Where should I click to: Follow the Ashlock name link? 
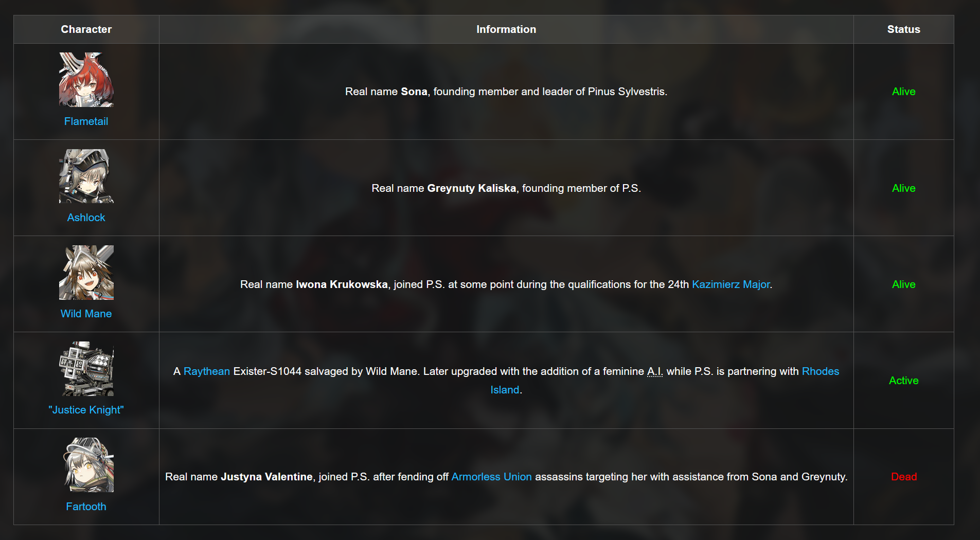point(86,218)
